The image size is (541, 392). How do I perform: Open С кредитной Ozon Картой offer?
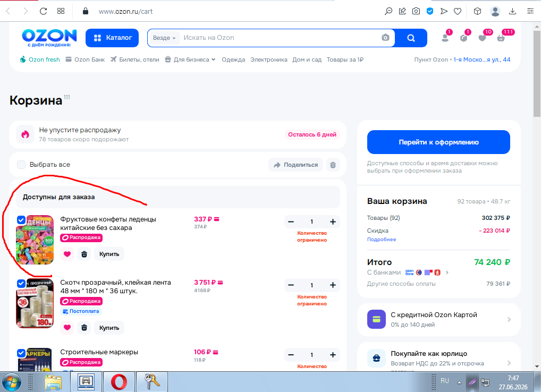[x=438, y=320]
